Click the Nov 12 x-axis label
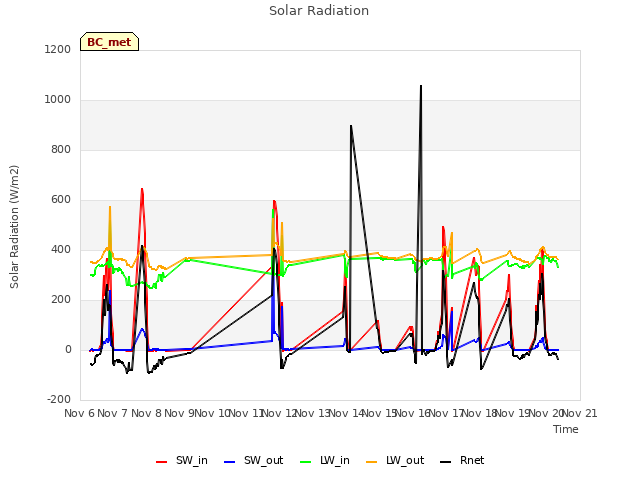 point(279,413)
